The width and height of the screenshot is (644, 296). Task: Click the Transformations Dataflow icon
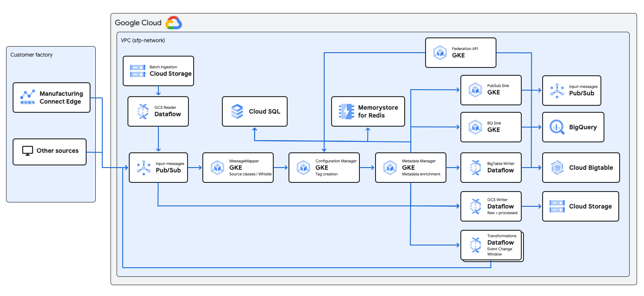click(475, 245)
